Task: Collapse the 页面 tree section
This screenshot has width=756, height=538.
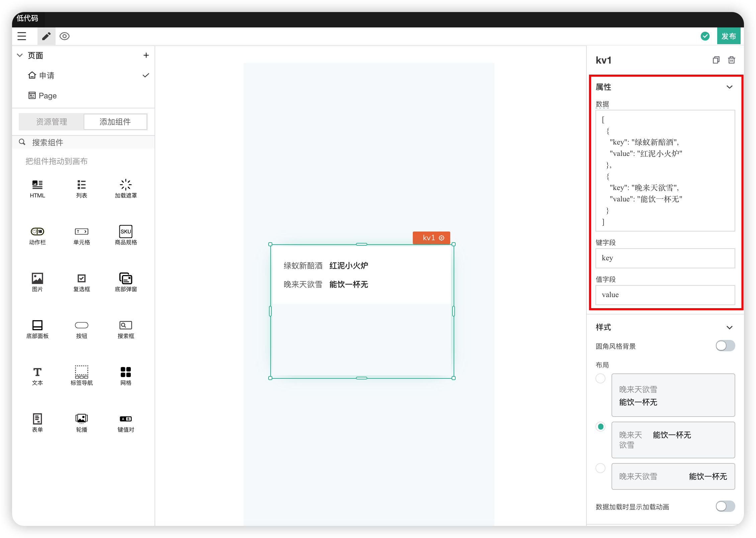Action: click(20, 56)
